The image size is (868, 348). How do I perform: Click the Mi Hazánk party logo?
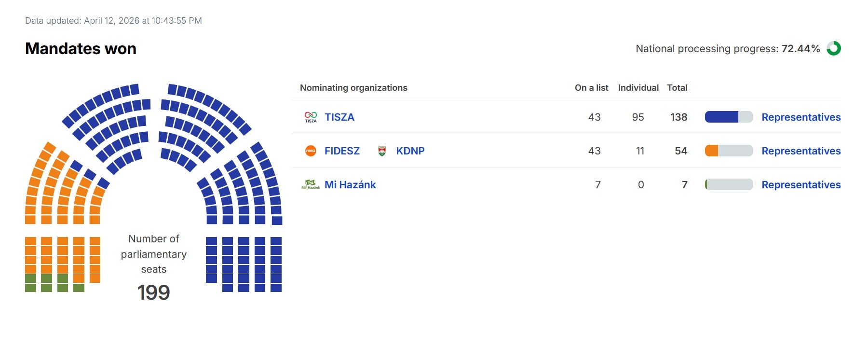pos(311,184)
